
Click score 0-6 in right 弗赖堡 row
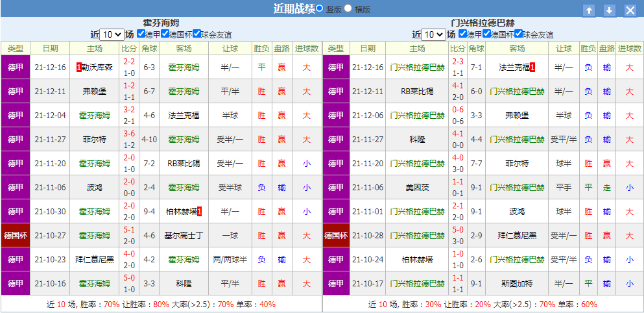[x=457, y=110]
